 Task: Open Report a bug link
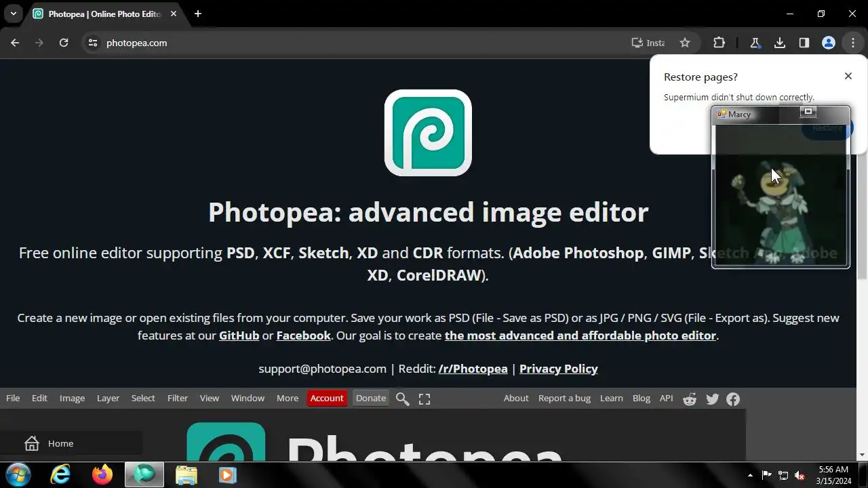click(x=564, y=399)
